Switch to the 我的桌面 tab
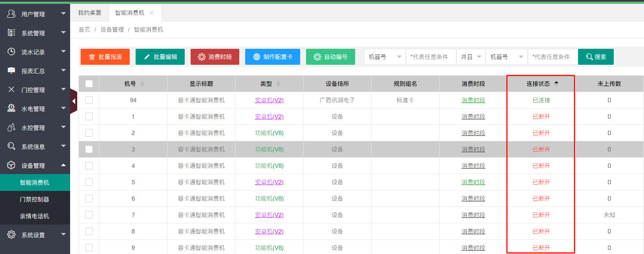The height and width of the screenshot is (254, 644). [89, 13]
